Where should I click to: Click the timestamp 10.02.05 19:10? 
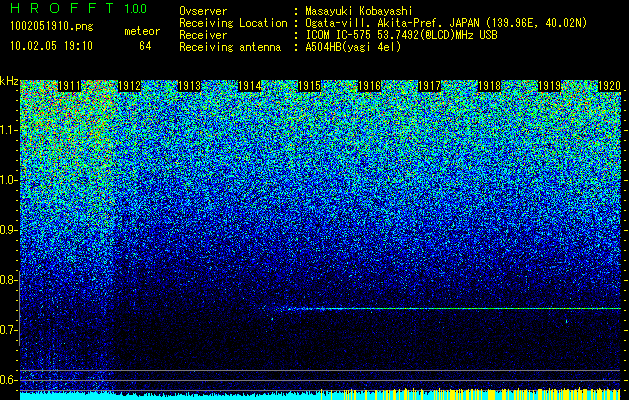(x=51, y=46)
